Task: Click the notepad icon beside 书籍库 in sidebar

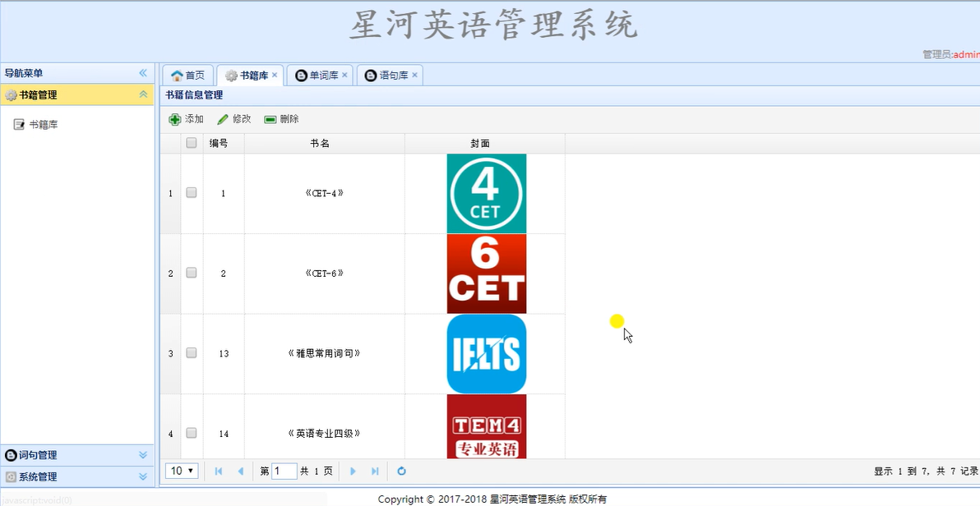Action: (x=20, y=124)
